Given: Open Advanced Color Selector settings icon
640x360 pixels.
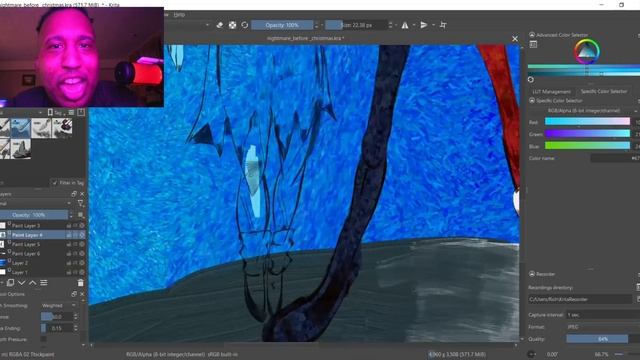Looking at the screenshot, I should (533, 44).
